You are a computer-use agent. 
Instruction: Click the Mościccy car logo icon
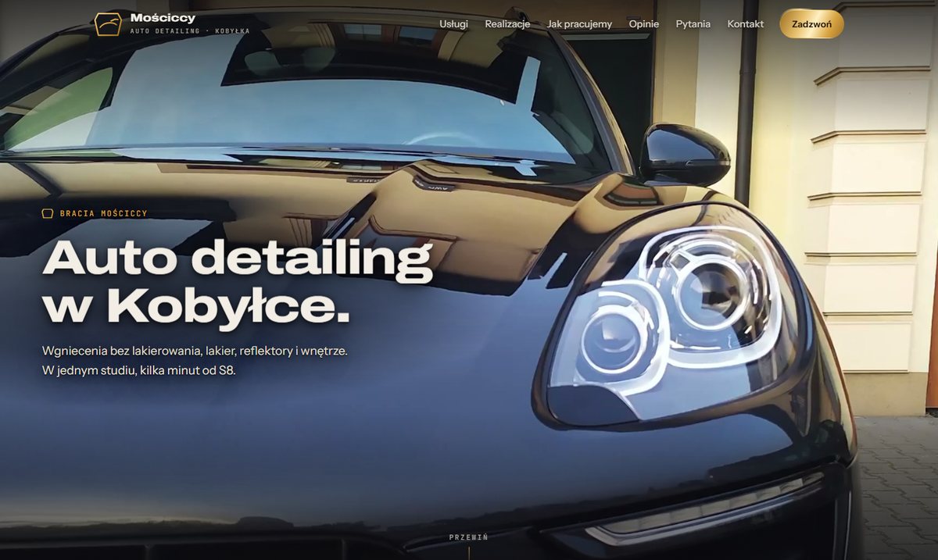pos(108,23)
